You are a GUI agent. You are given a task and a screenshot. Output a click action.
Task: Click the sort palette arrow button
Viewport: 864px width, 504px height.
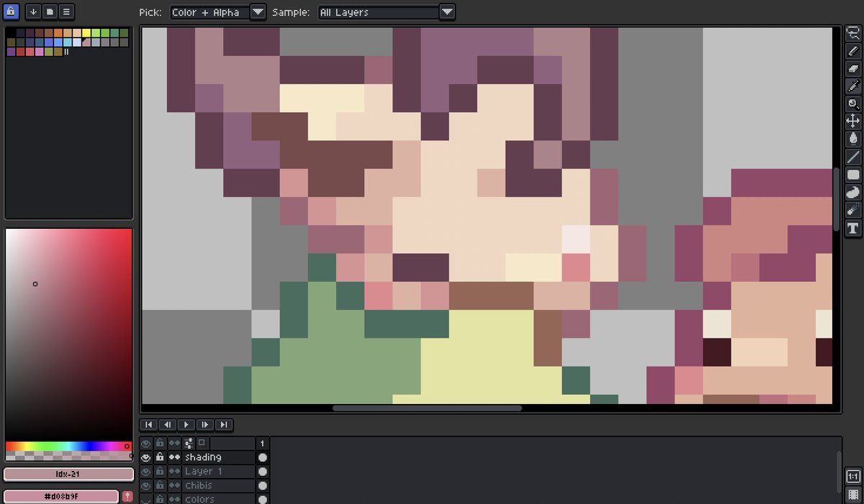(x=33, y=12)
